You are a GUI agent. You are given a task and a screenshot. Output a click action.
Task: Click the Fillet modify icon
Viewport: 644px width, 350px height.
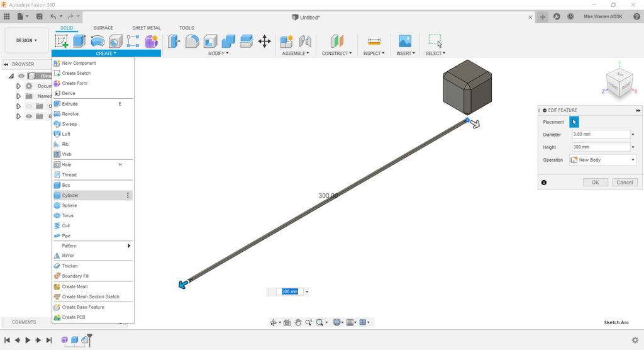tap(192, 41)
